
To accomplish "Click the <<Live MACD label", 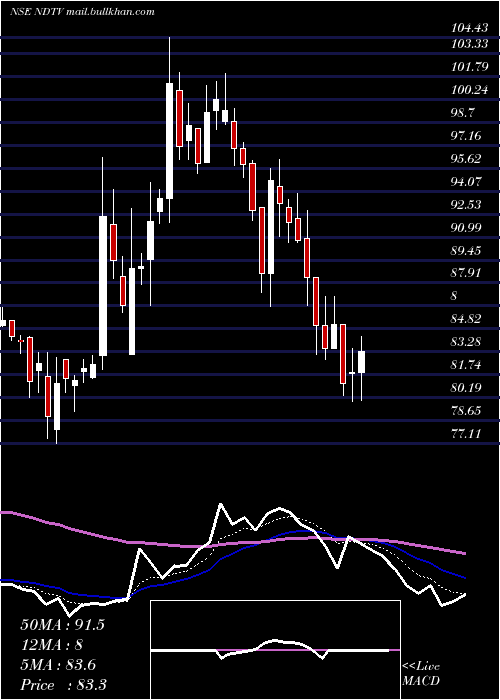I will (x=421, y=674).
